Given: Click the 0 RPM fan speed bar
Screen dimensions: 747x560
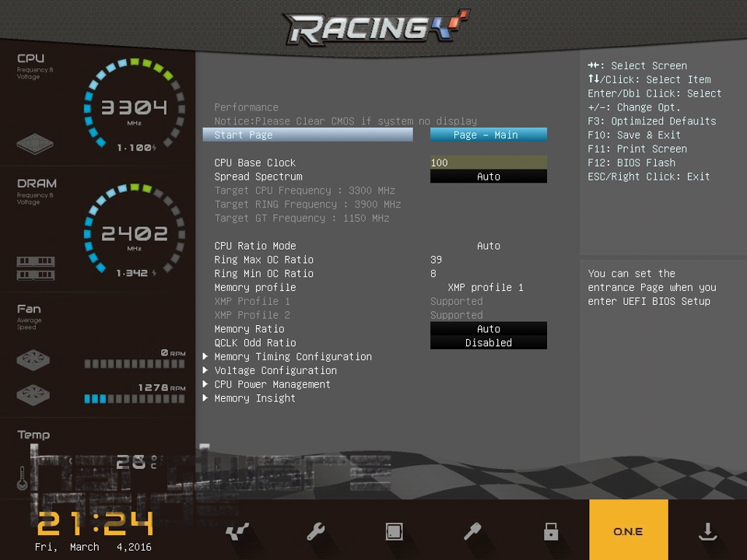Looking at the screenshot, I should pyautogui.click(x=135, y=364).
